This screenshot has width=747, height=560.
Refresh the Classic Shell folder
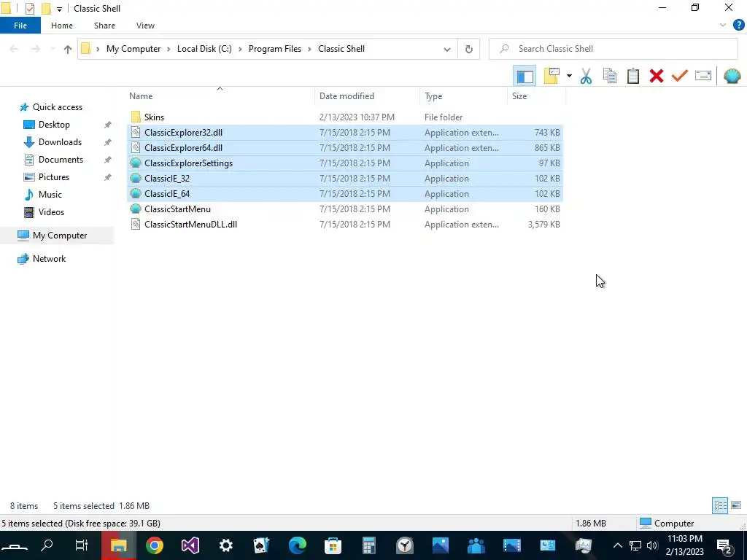(x=469, y=49)
